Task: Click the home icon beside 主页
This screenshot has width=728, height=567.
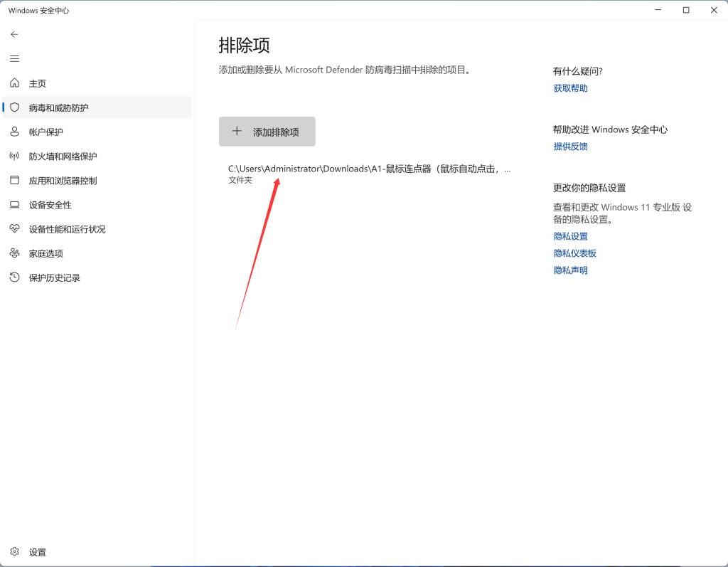Action: coord(14,83)
